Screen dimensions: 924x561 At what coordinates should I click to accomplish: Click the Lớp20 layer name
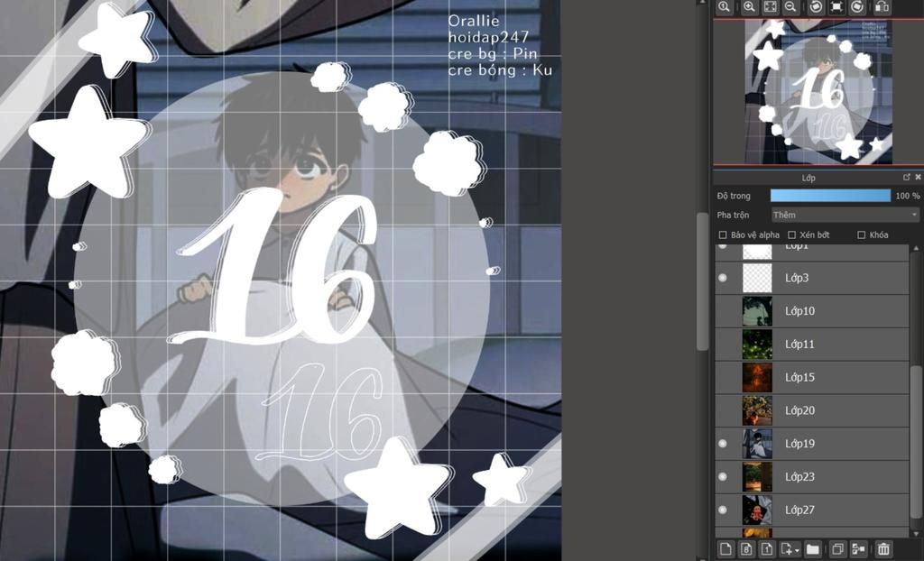[x=799, y=410]
